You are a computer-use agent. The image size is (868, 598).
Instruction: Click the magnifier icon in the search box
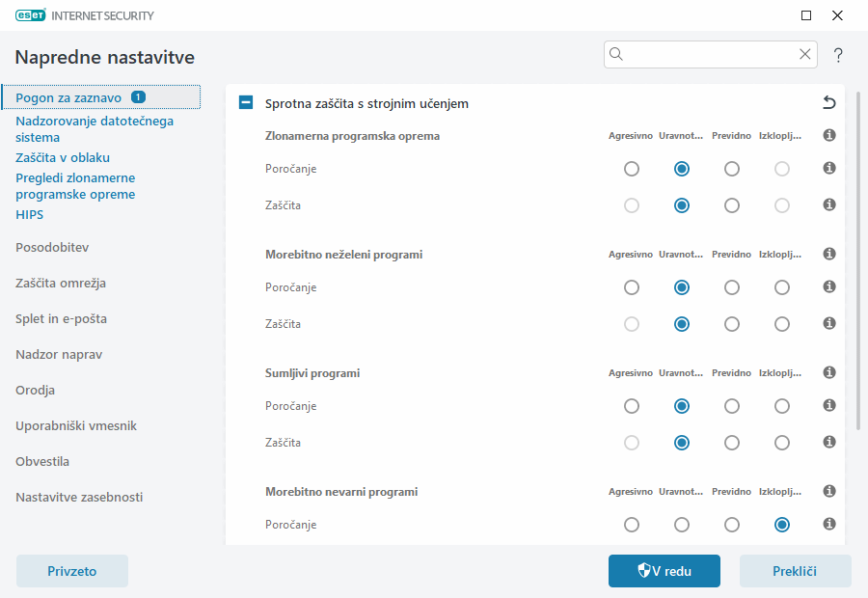point(616,54)
